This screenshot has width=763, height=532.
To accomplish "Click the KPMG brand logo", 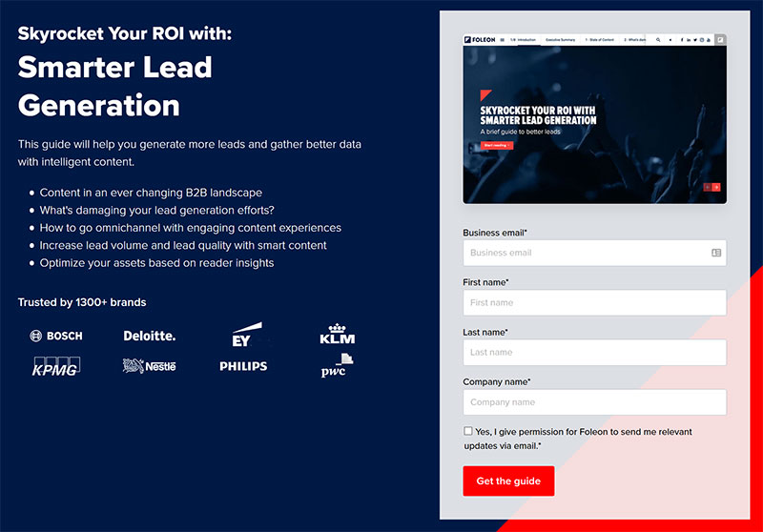I will pos(56,365).
